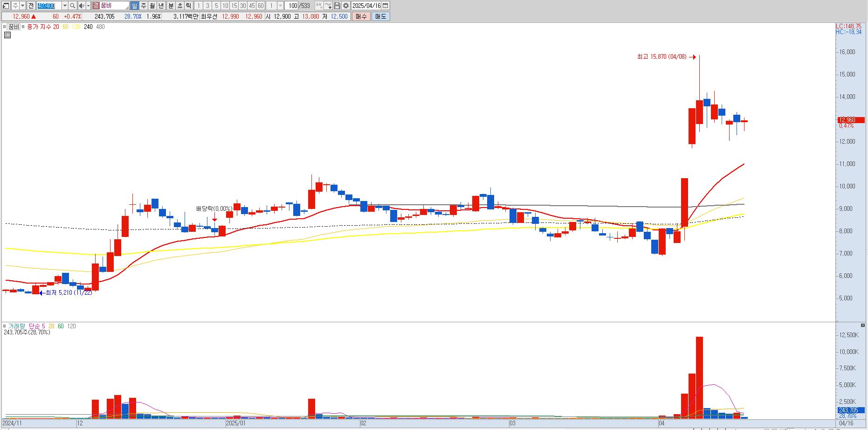Viewport: 868px width, 430px height.
Task: Click the 꿈비 chart legend label
Action: [14, 27]
